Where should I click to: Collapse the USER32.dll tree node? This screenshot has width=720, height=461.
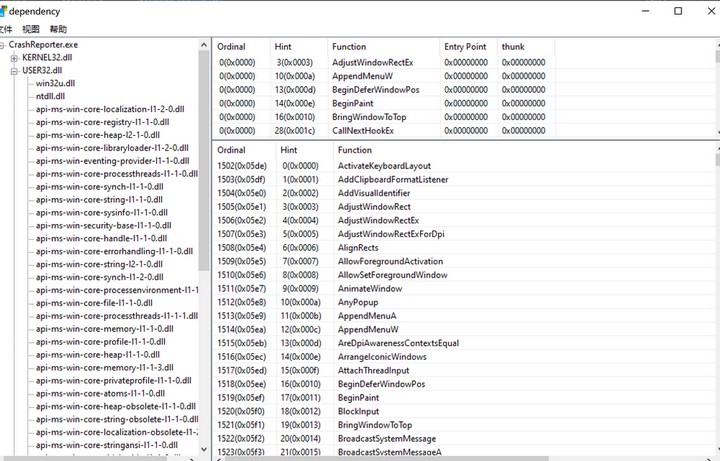(x=14, y=71)
